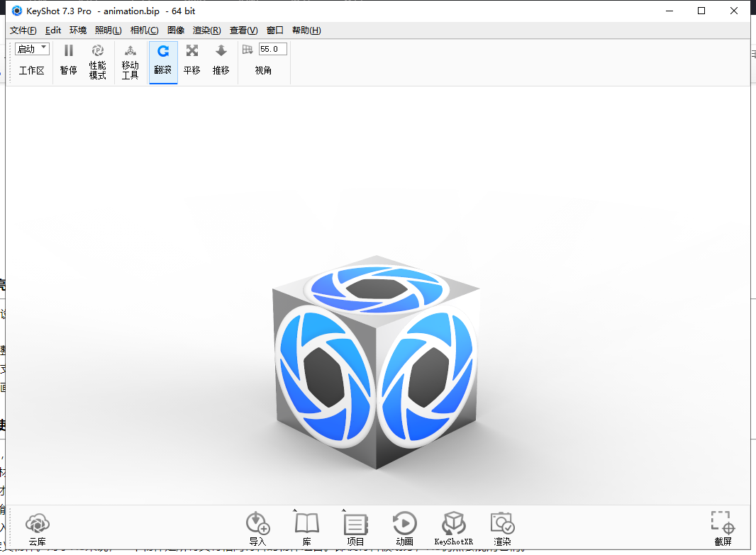The height and width of the screenshot is (555, 756).
Task: Open the Edit menu
Action: click(53, 30)
